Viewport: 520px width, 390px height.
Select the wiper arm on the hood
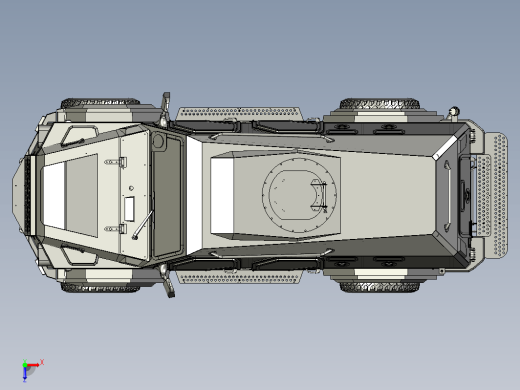tap(143, 225)
